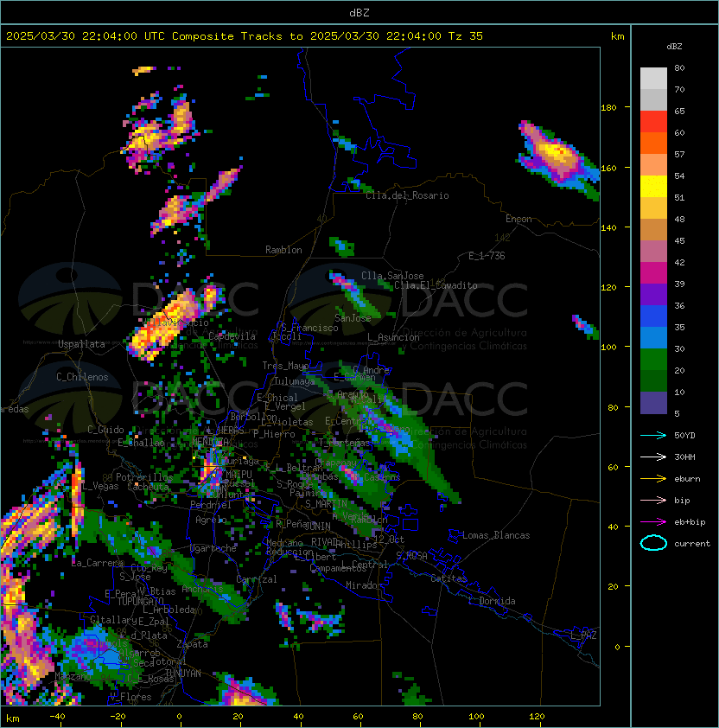Viewport: 719px width, 728px height.
Task: Click the 'C_Guido' map label
Action: click(x=105, y=430)
